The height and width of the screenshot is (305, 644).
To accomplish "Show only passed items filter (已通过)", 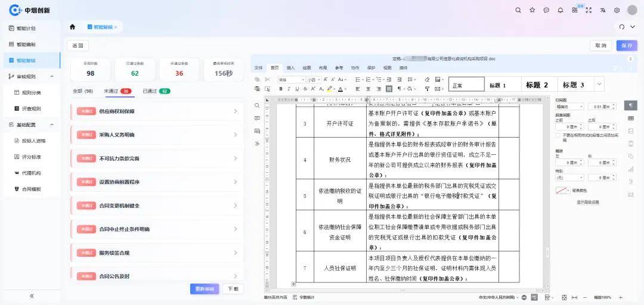I will pos(156,91).
